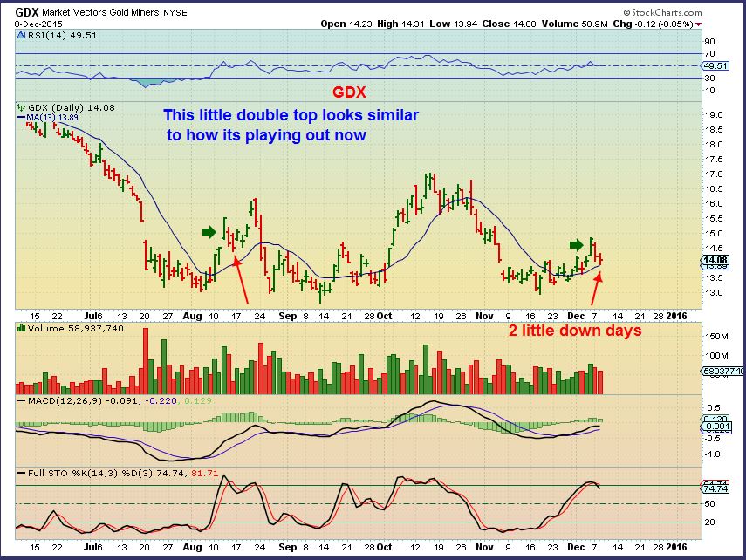
Task: Click the RSI current value tag 49.51
Action: click(715, 65)
